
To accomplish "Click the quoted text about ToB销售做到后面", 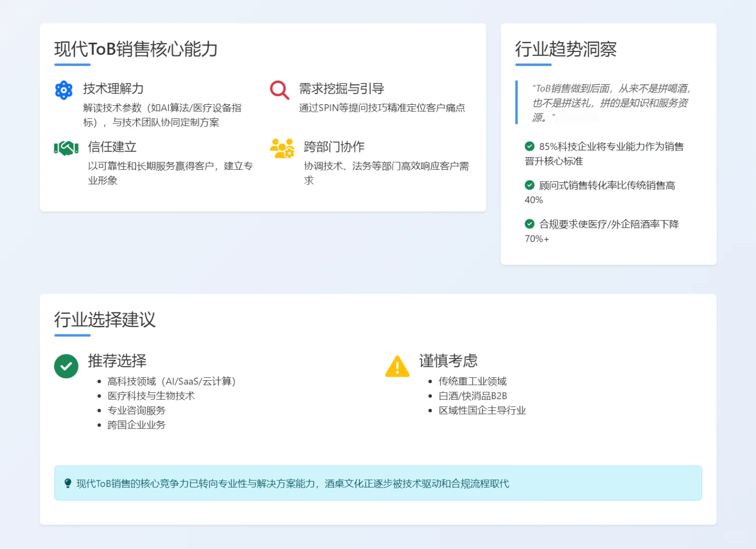I will click(x=610, y=103).
